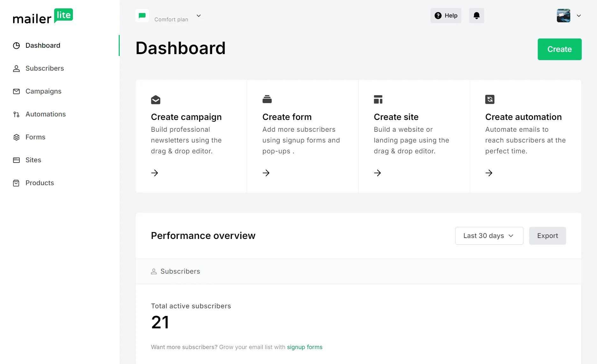
Task: Click the arrow under Create automation
Action: pos(489,173)
